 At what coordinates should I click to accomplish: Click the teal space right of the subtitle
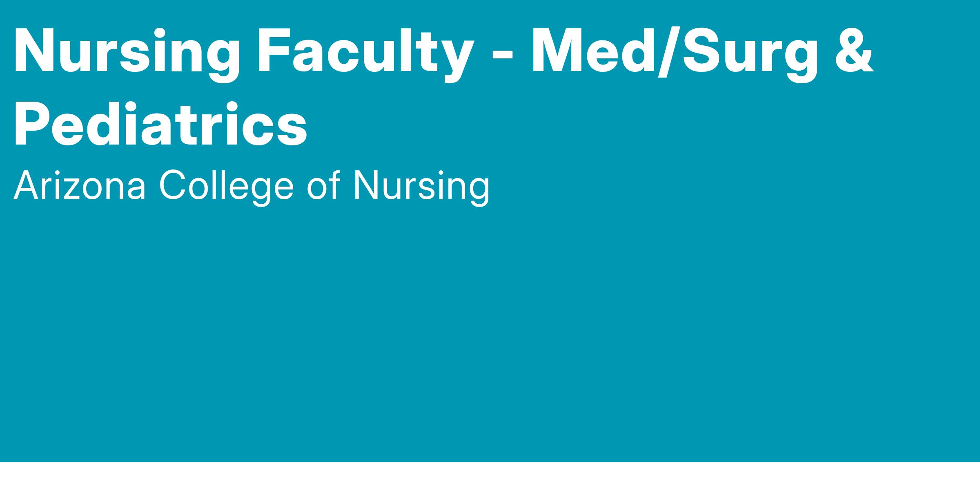[735, 186]
